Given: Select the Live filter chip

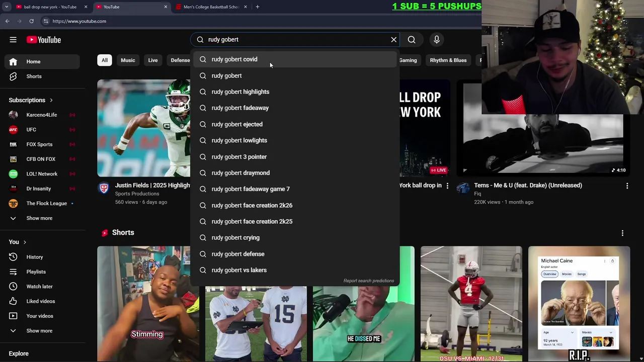Looking at the screenshot, I should point(153,60).
